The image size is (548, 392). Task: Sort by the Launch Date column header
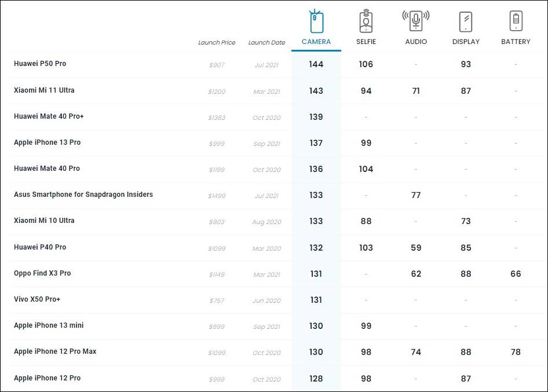click(x=266, y=42)
